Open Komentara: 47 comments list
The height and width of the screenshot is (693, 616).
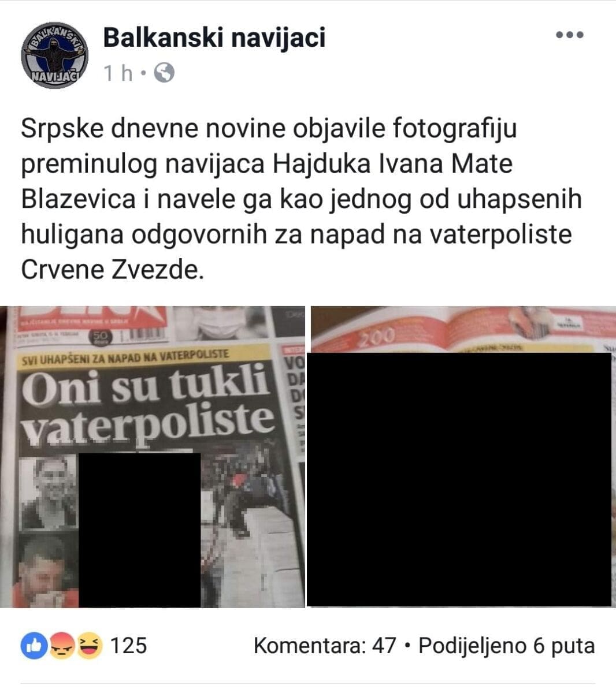coord(325,645)
